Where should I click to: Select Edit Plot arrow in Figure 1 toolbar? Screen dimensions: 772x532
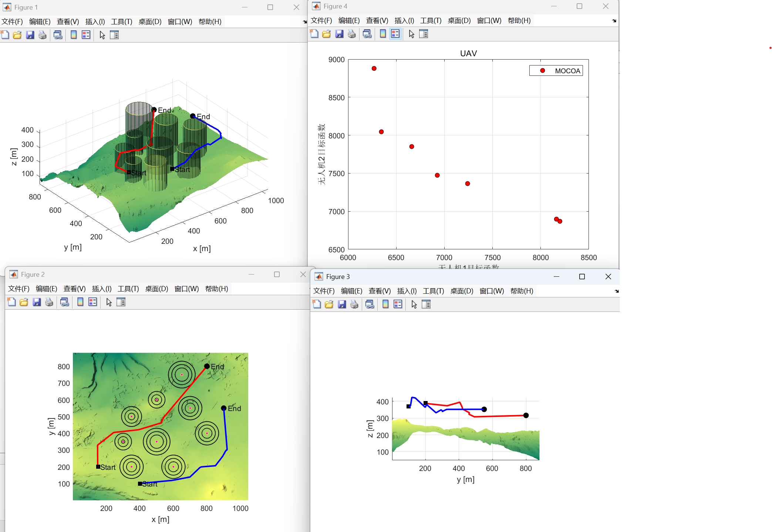102,35
